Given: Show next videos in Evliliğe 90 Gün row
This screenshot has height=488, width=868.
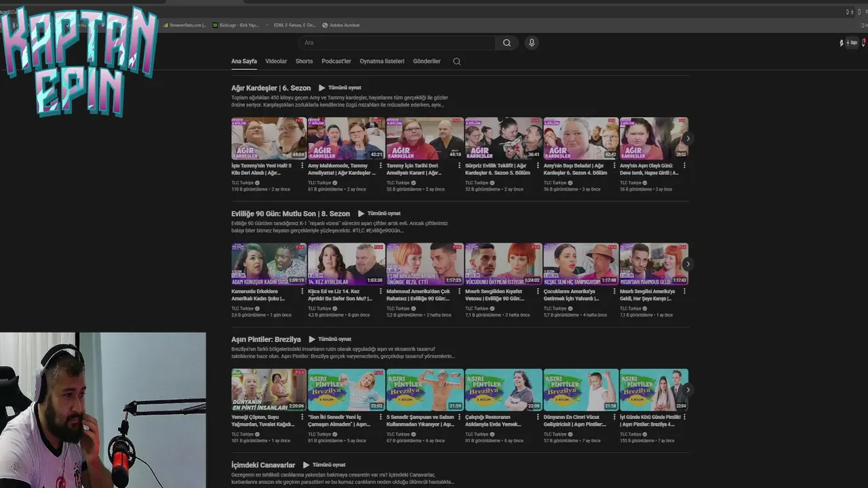Looking at the screenshot, I should pyautogui.click(x=688, y=264).
